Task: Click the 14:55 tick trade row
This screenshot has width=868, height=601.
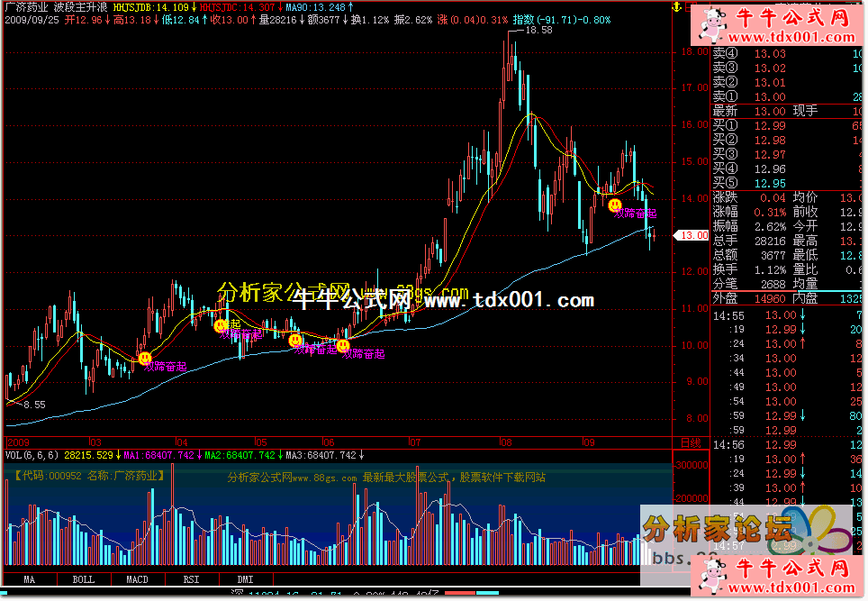Action: [x=787, y=315]
